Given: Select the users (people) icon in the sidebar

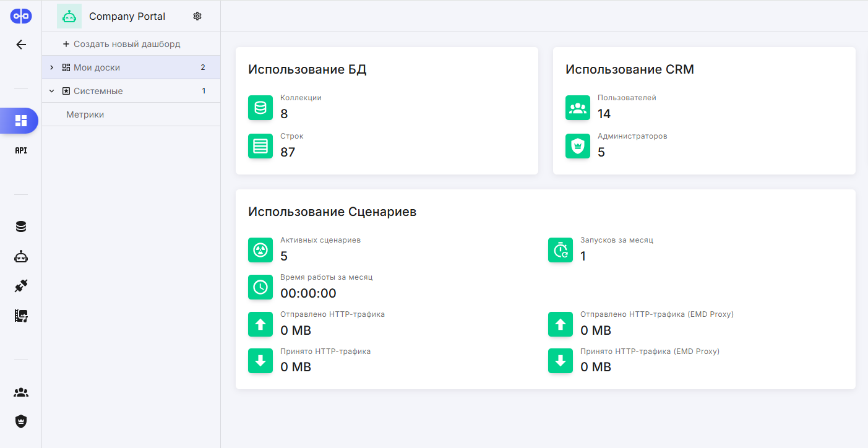Looking at the screenshot, I should coord(20,392).
